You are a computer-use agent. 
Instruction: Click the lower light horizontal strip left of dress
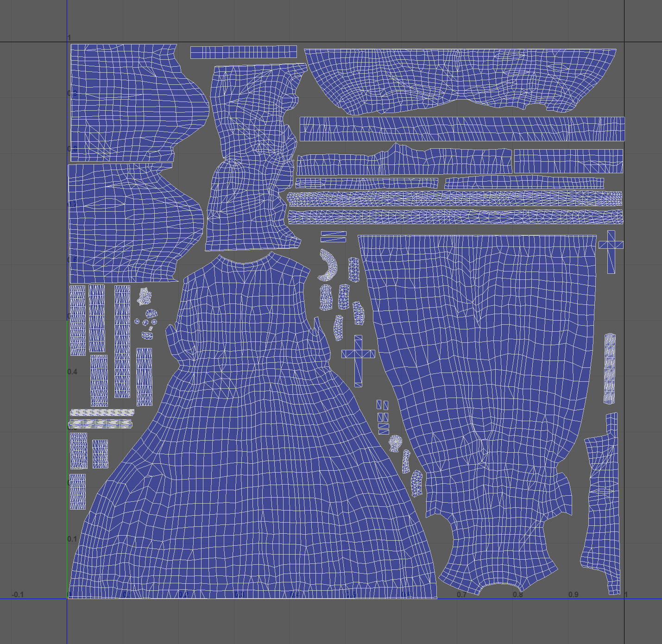(101, 424)
